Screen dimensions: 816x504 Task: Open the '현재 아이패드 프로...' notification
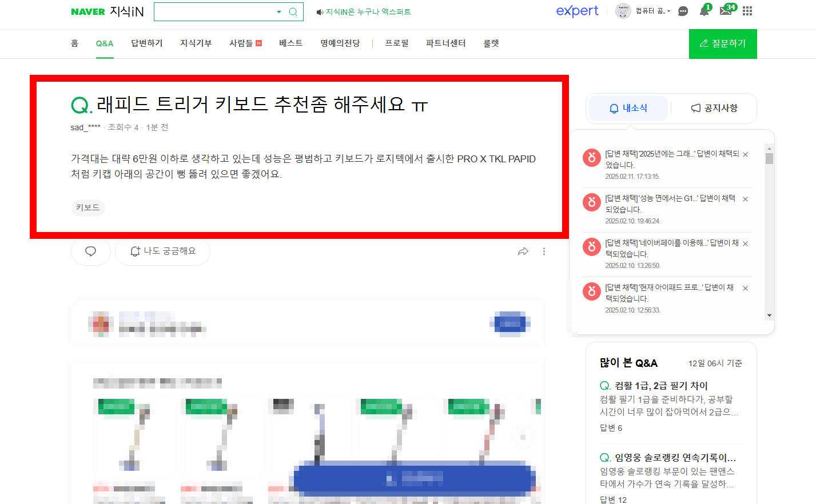[x=670, y=293]
